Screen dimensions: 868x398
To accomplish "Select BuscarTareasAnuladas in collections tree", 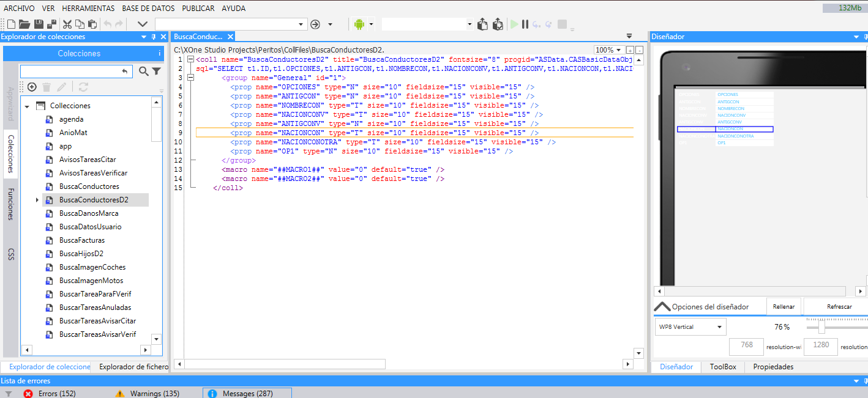I will [95, 308].
